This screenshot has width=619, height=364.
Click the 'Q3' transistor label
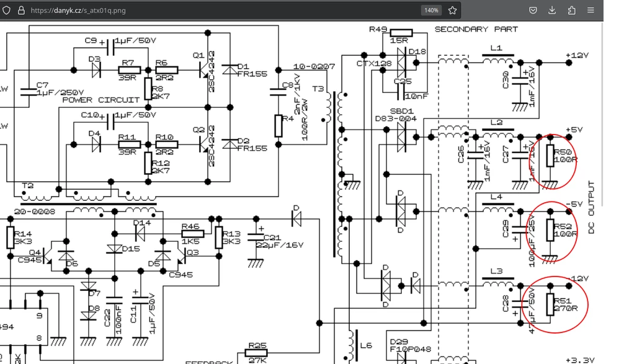coord(192,252)
